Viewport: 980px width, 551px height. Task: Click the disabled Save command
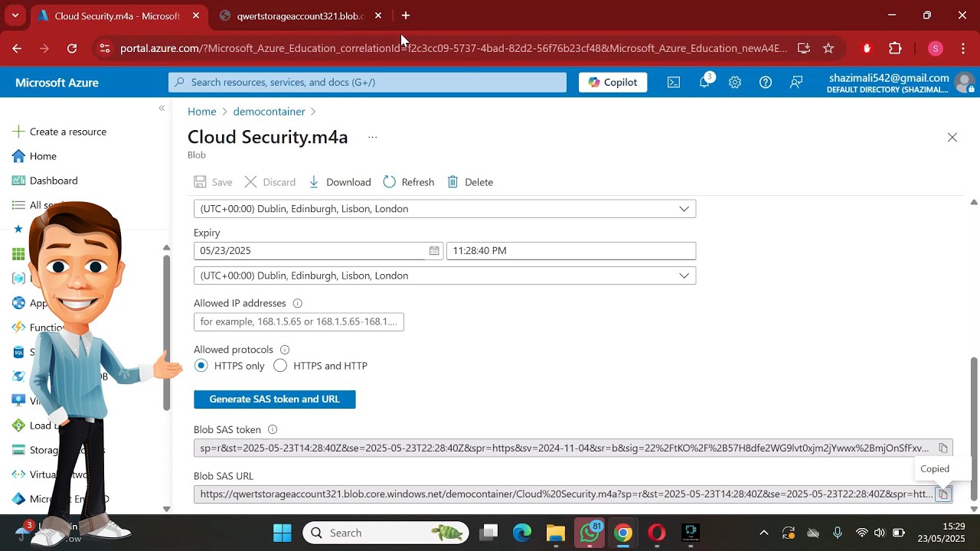point(214,182)
